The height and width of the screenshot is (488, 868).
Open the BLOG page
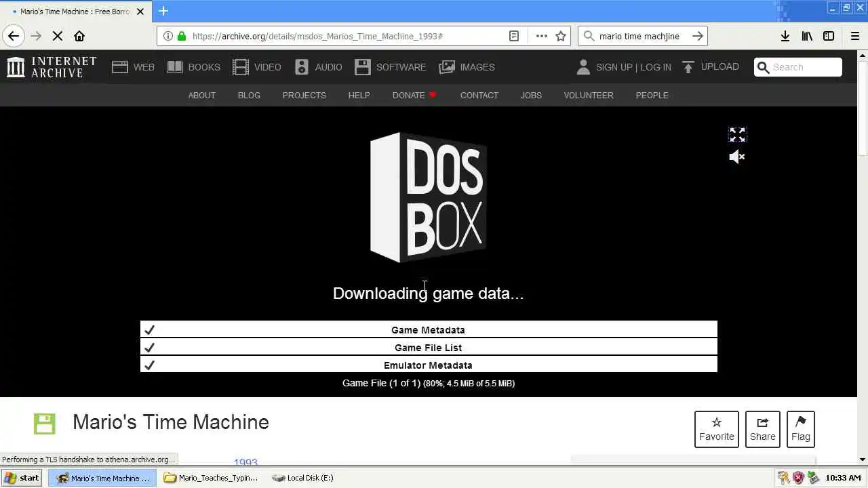(249, 96)
